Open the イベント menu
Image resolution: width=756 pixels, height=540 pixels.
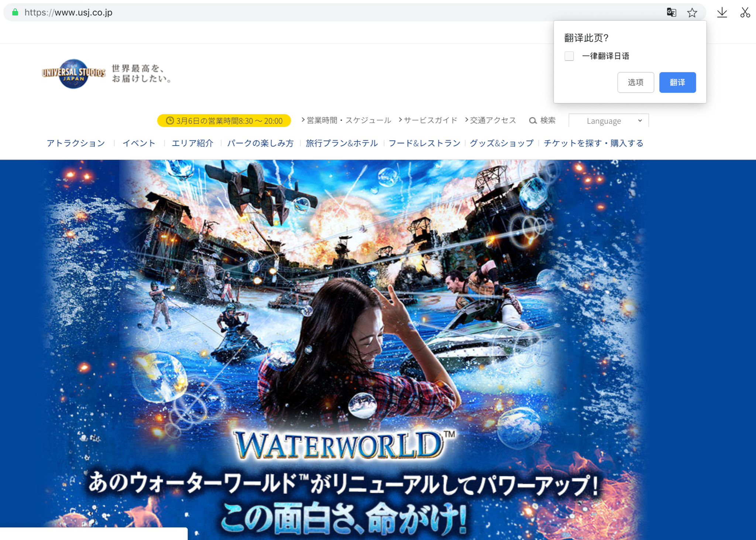tap(139, 143)
